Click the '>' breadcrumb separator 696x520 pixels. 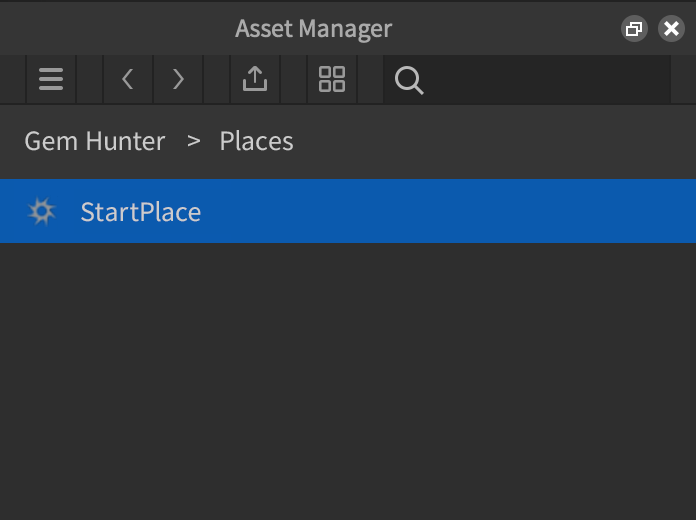click(193, 141)
